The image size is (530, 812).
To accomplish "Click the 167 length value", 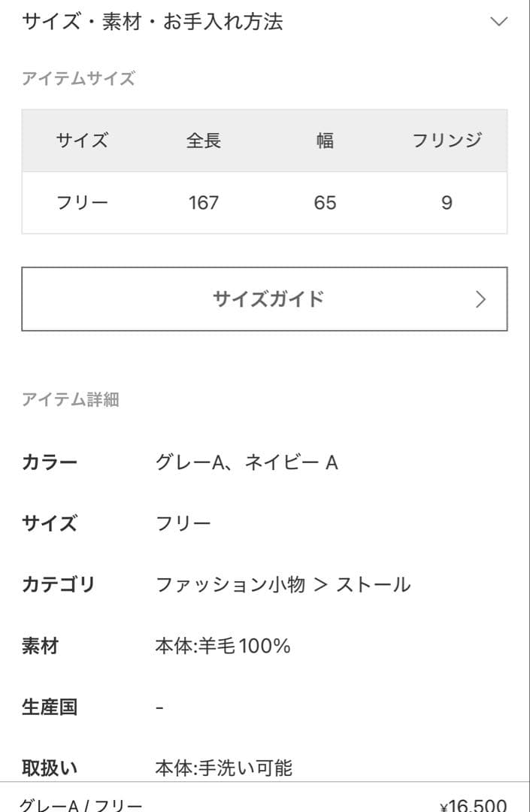I will [202, 202].
